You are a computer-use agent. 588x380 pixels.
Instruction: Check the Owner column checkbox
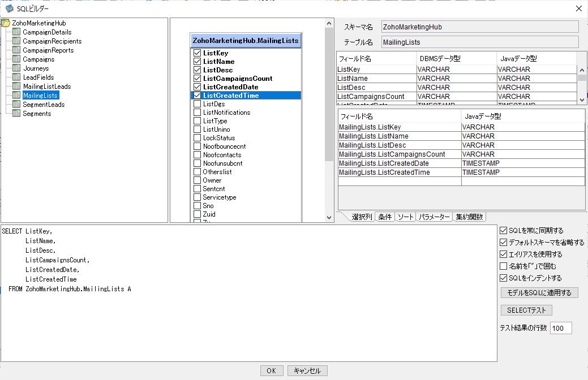click(x=198, y=180)
